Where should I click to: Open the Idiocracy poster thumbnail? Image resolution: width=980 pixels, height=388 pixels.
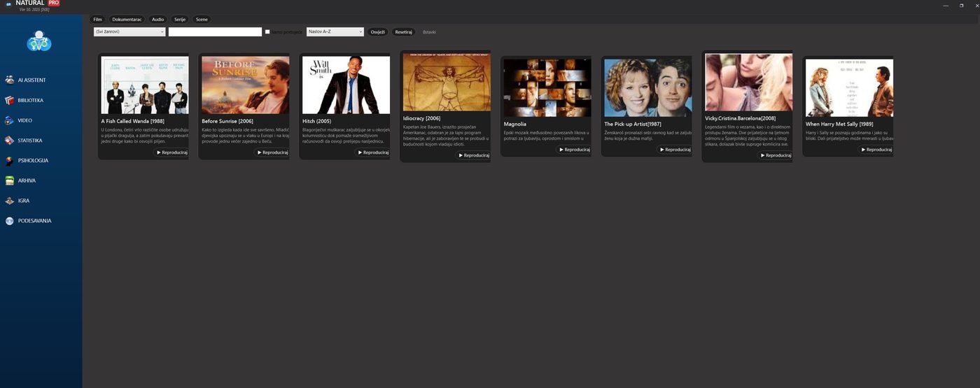click(x=447, y=82)
